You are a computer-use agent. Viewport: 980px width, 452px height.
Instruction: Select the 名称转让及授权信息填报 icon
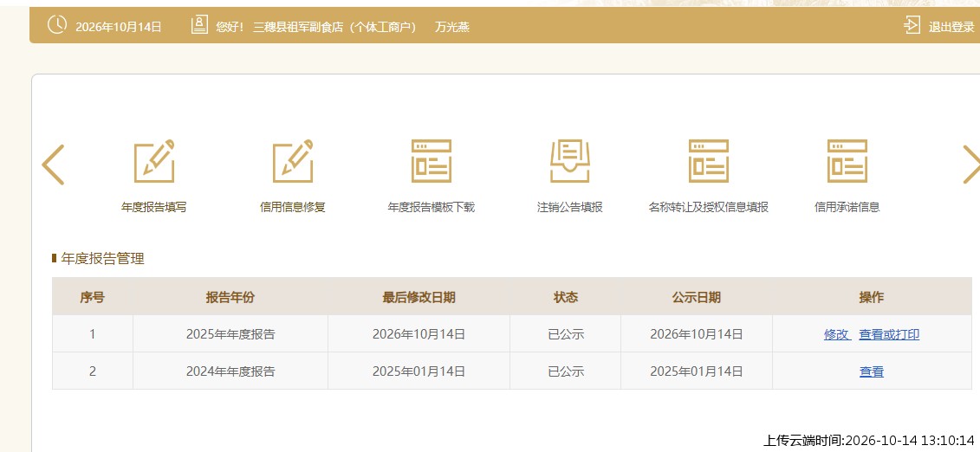(x=709, y=161)
